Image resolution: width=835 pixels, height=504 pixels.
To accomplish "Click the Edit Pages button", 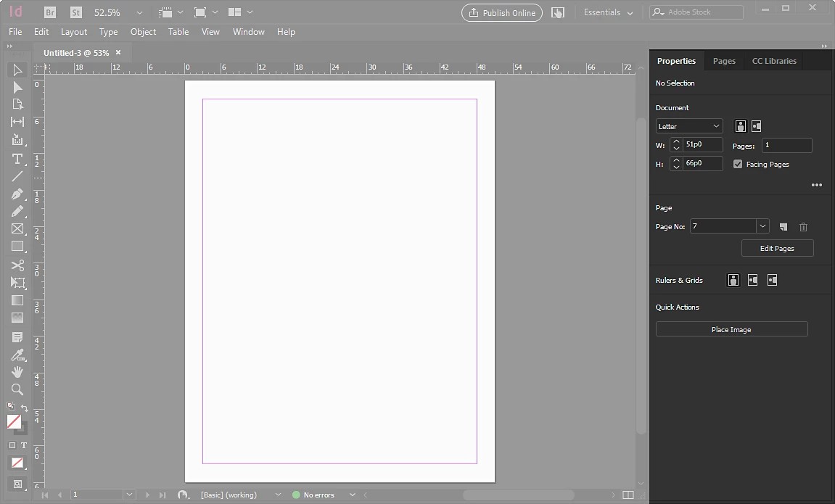I will (778, 248).
